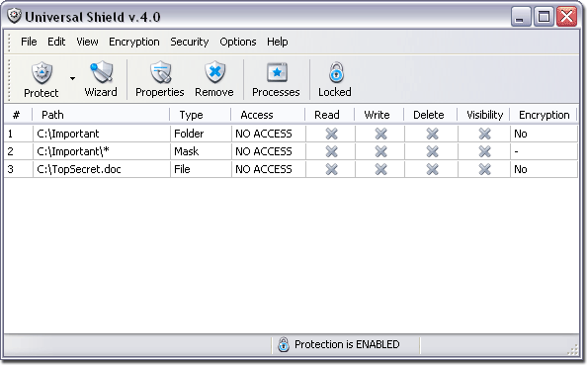Toggle Visibility for C:\Important\* mask

(x=484, y=151)
